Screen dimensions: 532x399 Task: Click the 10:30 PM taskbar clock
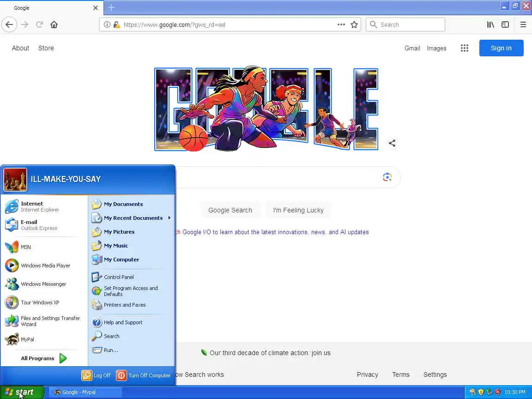(x=515, y=392)
